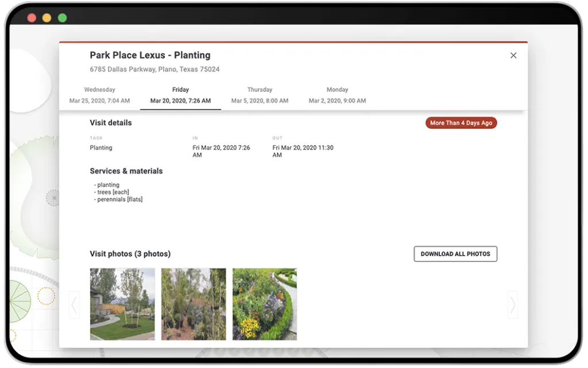Click the '- trees [each]' list entry

[111, 192]
